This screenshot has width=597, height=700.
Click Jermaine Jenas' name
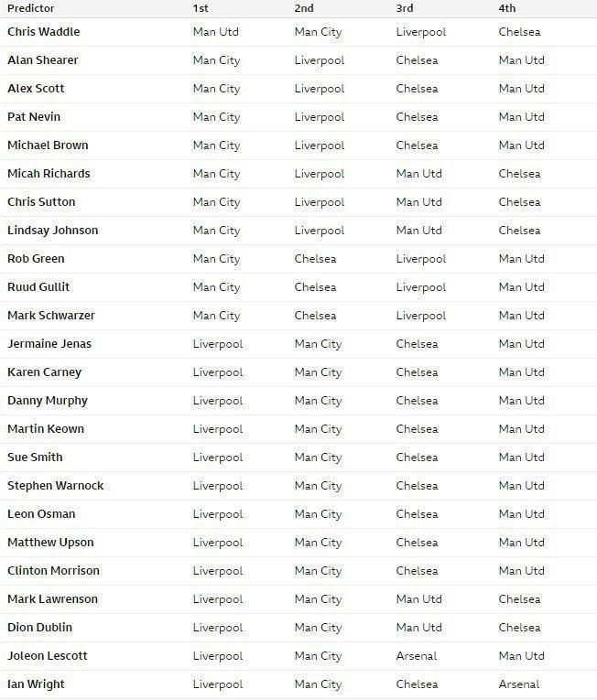click(x=49, y=344)
